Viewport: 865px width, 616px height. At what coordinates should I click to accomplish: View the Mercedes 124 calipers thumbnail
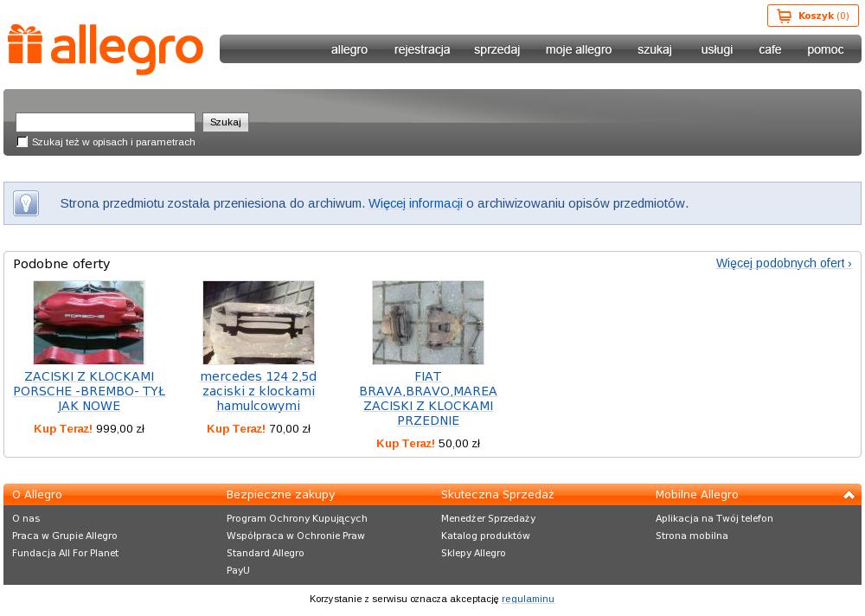(259, 323)
